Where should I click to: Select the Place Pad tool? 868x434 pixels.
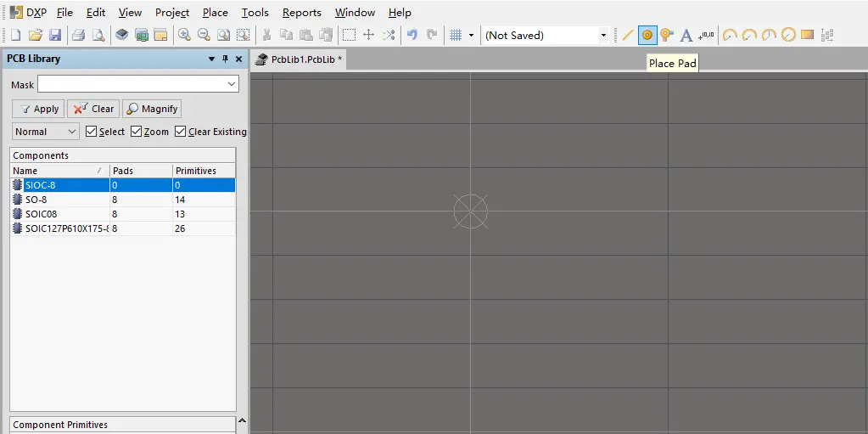tap(647, 35)
